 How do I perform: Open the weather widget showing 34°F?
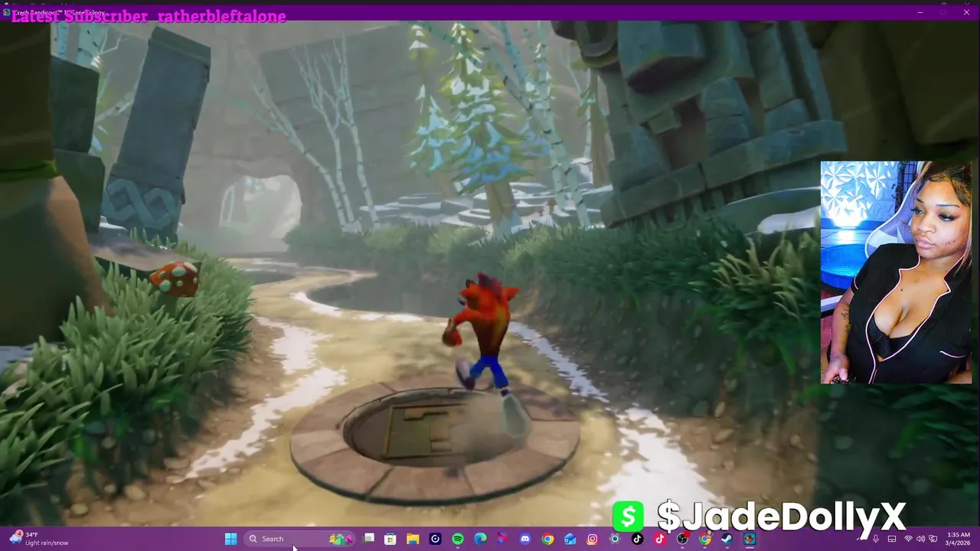(40, 539)
